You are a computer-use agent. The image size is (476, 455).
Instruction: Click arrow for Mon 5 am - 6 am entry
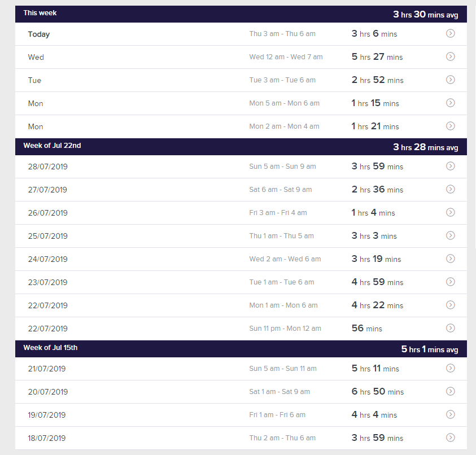(450, 103)
